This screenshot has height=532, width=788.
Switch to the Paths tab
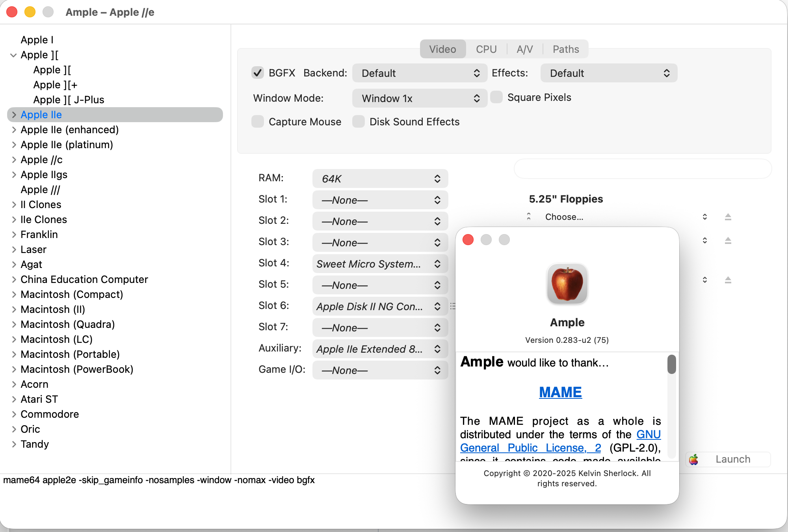tap(565, 49)
